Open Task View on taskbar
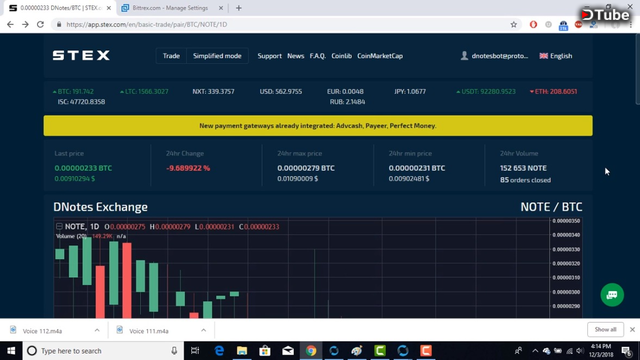 195,351
